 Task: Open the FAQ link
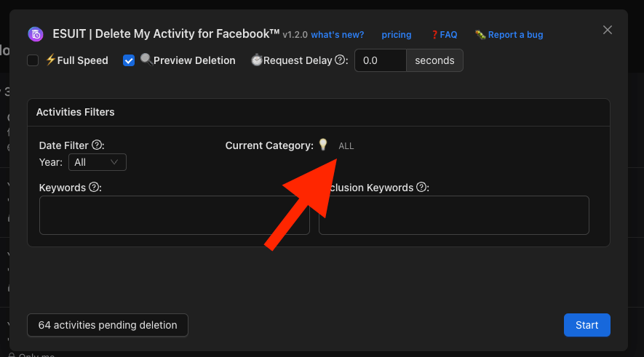coord(444,35)
